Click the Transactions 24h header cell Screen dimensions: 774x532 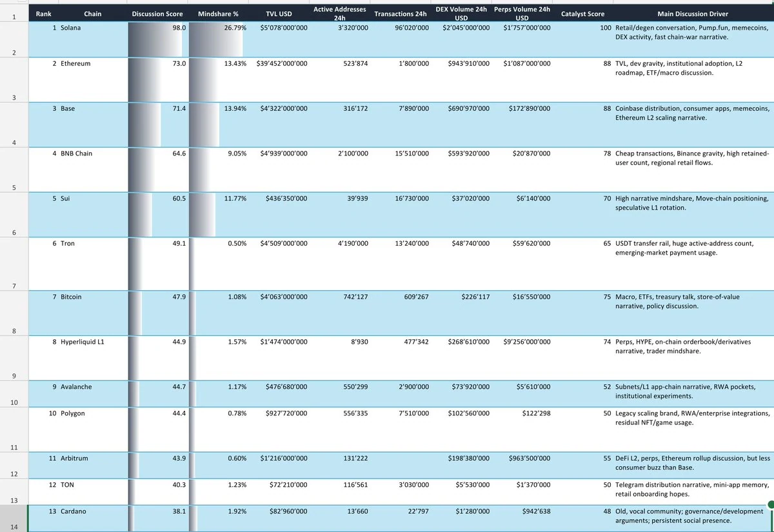[x=401, y=14]
